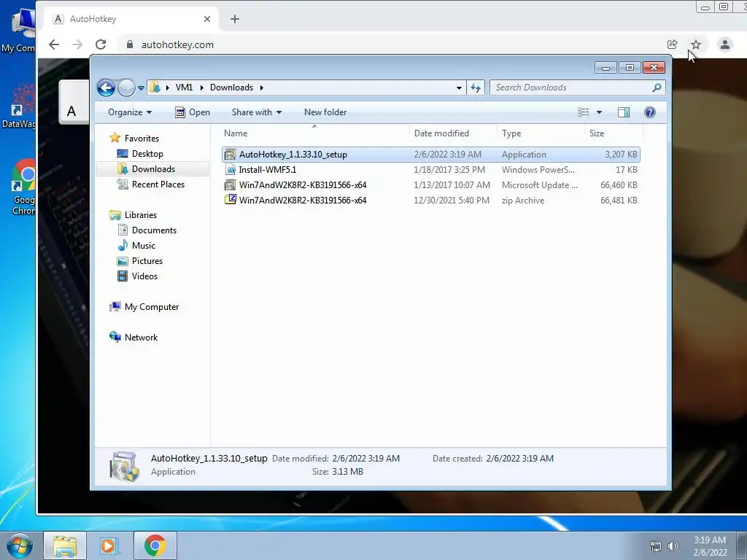Open the Windows Start menu
This screenshot has width=747, height=560.
coord(19,545)
